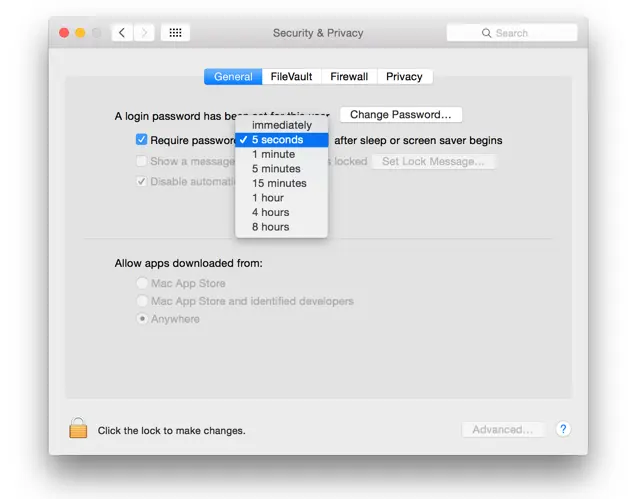The image size is (640, 500).
Task: Select Mac App Store and identified developers
Action: tap(142, 301)
